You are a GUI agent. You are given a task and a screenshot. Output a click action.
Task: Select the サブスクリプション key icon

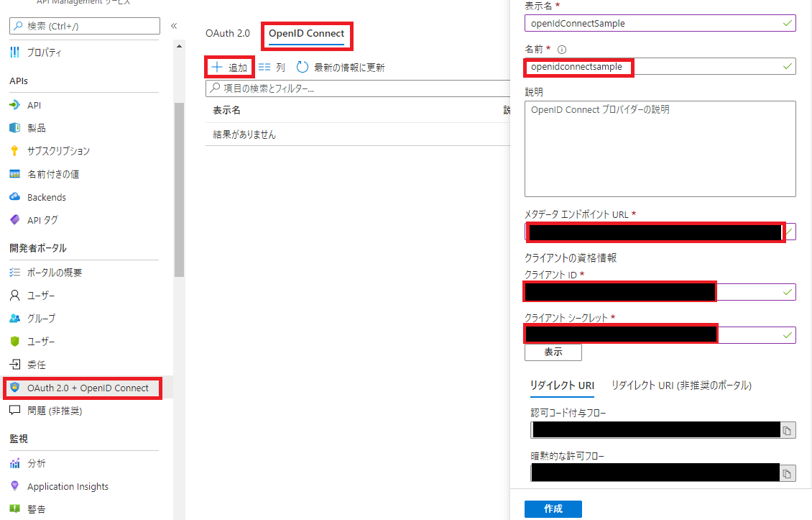14,151
